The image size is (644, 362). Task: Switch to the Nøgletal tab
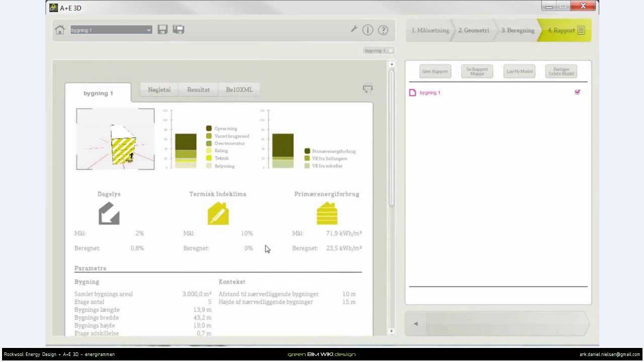click(x=159, y=90)
